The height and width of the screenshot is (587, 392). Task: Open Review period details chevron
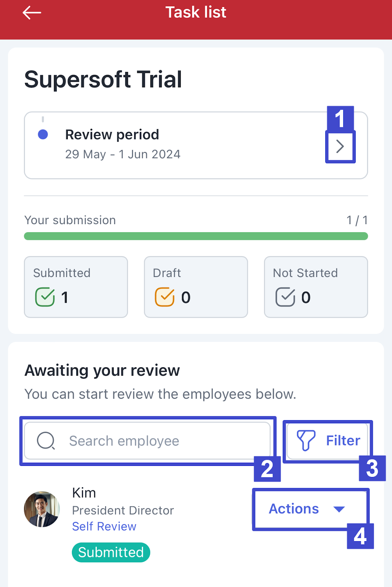point(340,146)
